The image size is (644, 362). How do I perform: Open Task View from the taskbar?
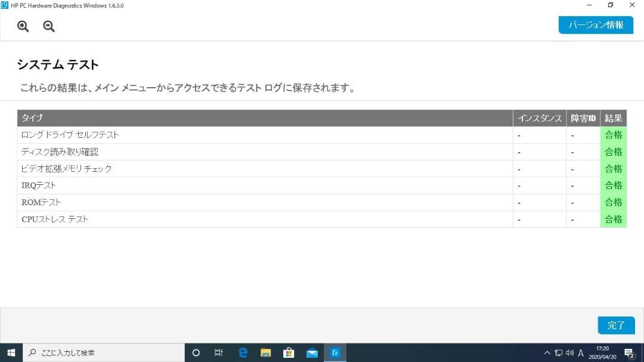point(218,352)
